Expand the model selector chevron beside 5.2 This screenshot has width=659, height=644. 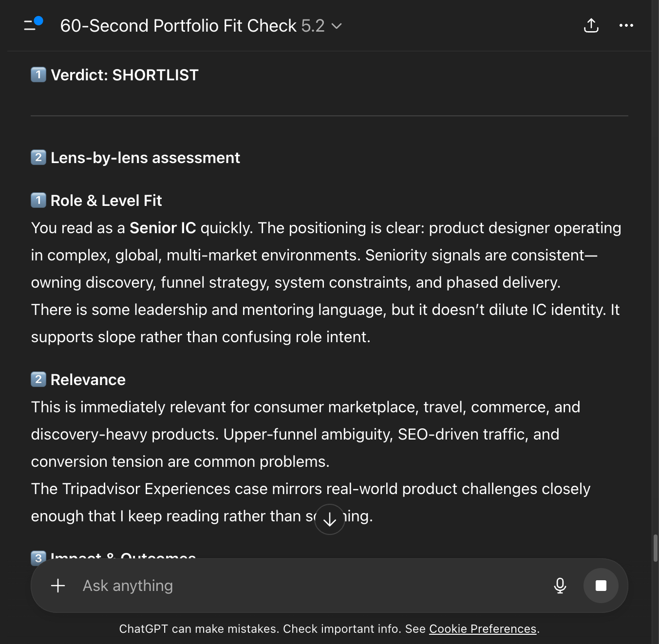337,26
